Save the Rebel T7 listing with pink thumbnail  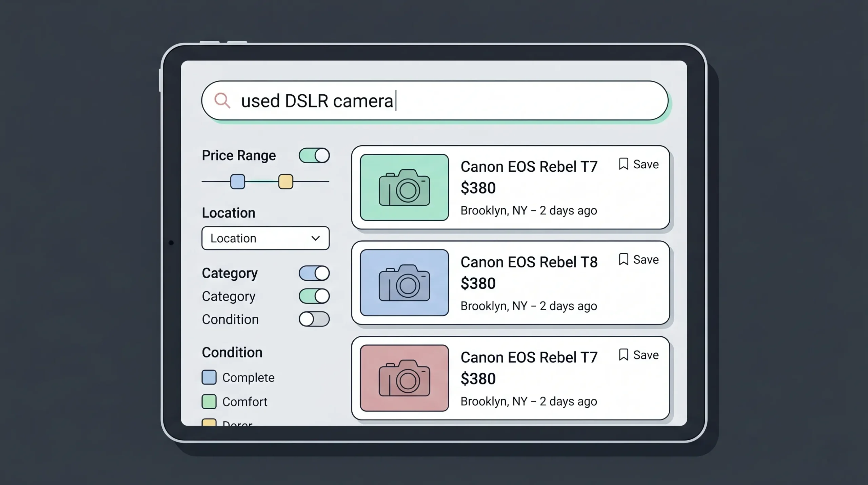[x=638, y=355]
